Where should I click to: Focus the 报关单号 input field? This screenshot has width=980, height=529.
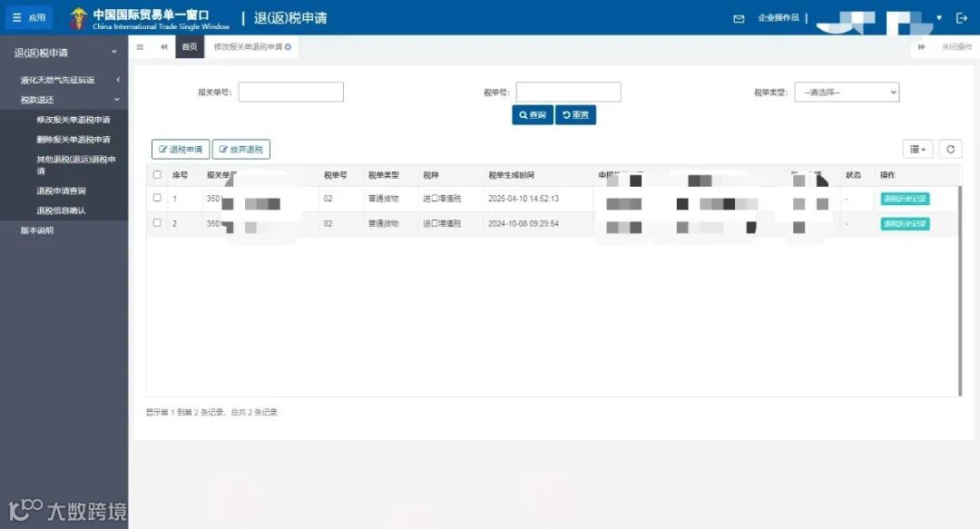[290, 92]
